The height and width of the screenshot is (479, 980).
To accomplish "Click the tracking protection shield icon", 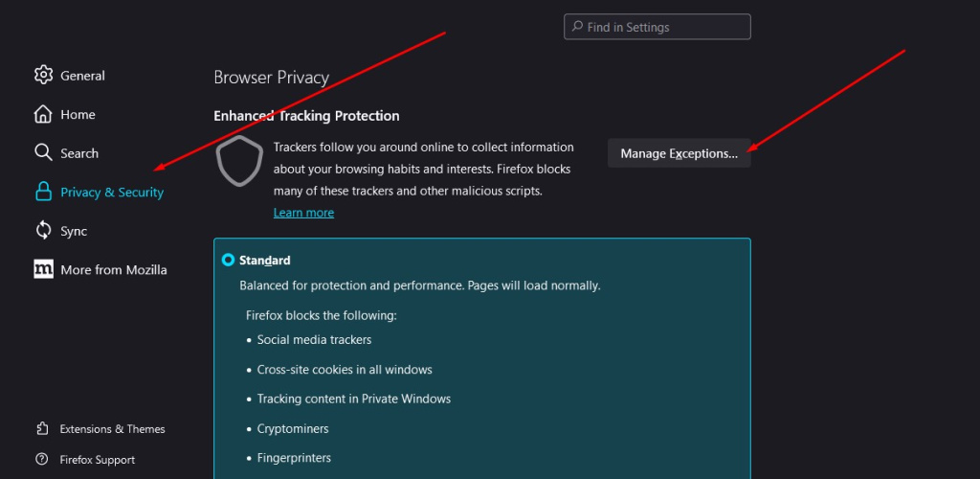I will pos(239,162).
